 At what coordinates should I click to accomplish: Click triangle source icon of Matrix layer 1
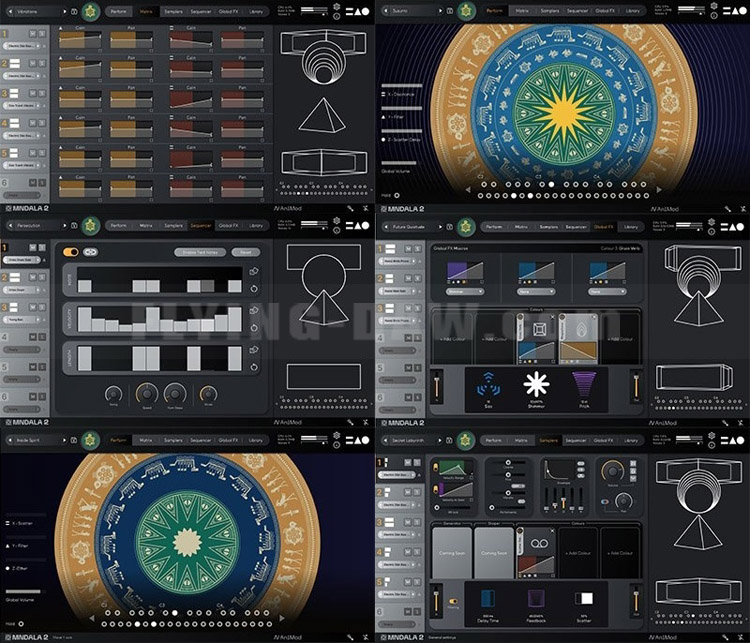(60, 28)
